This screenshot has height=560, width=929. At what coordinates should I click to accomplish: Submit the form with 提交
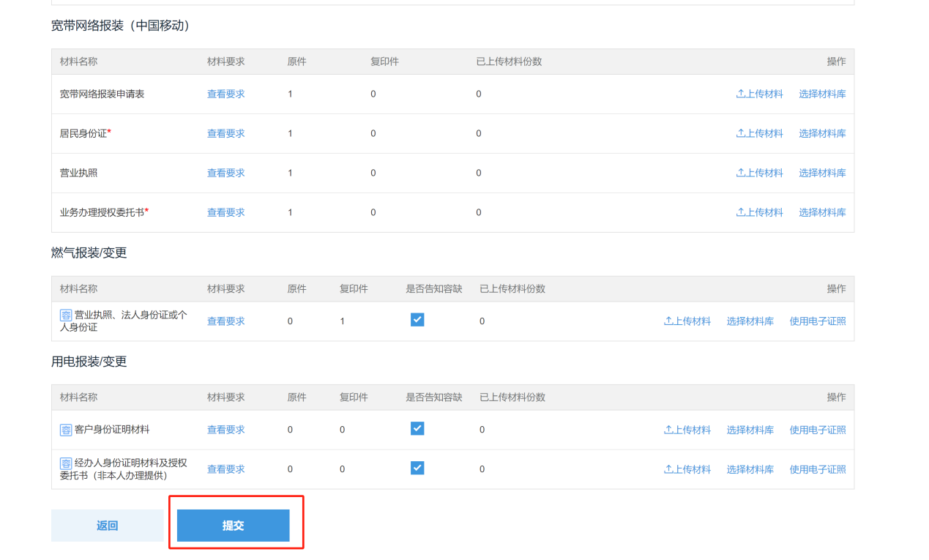click(x=234, y=526)
